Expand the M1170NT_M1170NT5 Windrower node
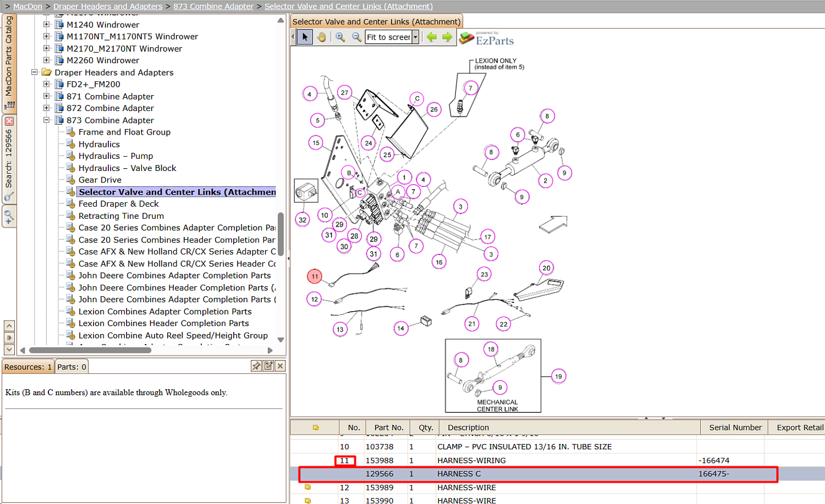The height and width of the screenshot is (504, 825). [x=47, y=36]
